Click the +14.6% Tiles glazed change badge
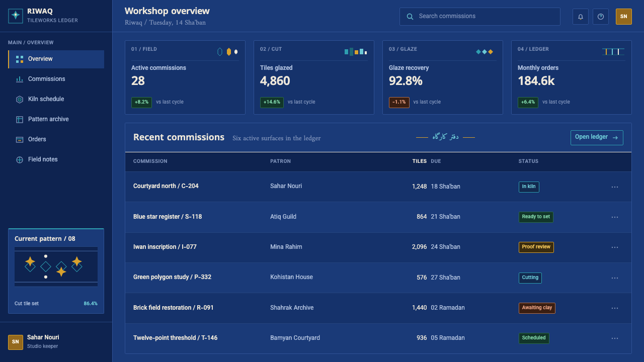644x362 pixels. pos(272,102)
